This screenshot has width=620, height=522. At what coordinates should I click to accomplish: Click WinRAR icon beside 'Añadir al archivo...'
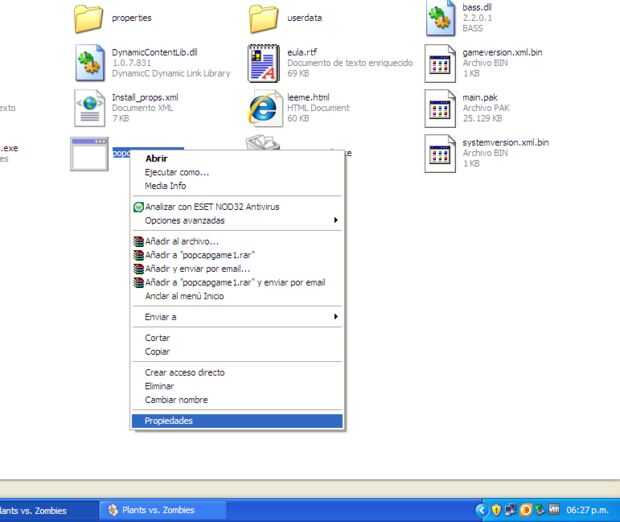point(138,241)
